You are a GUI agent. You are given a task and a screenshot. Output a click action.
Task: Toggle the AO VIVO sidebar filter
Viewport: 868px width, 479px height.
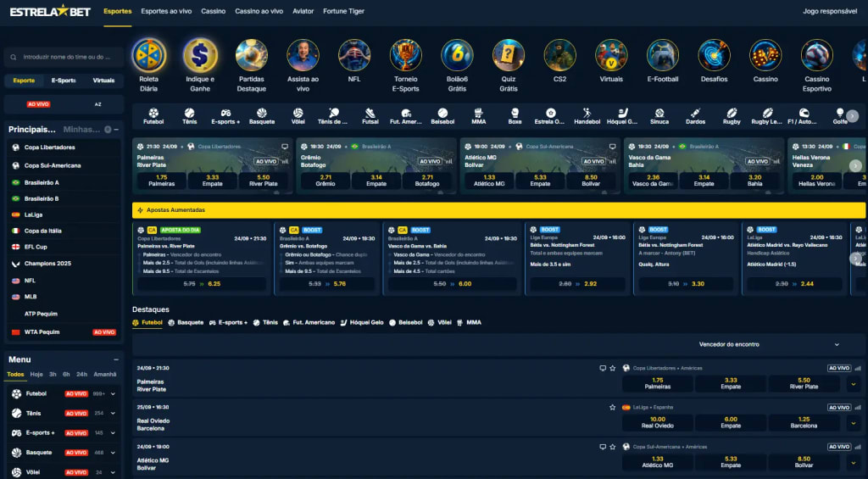(38, 104)
